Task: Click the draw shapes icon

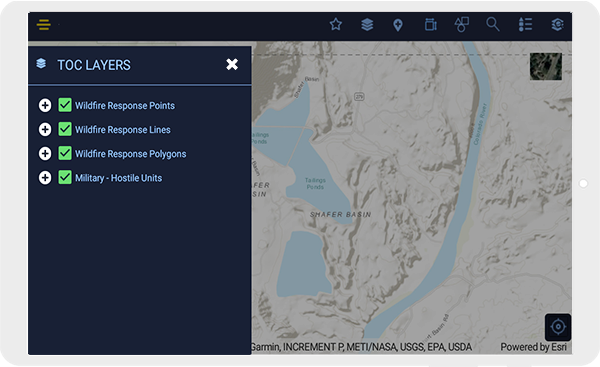Action: point(461,24)
